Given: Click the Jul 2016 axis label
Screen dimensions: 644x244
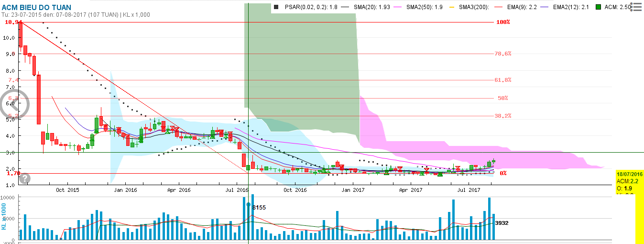Looking at the screenshot, I should click(x=236, y=190).
